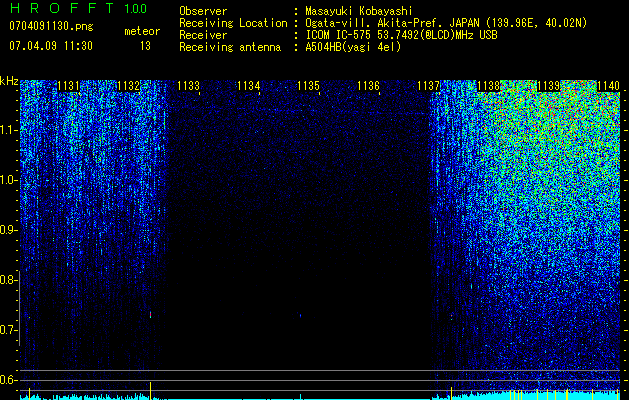Click the 1.1 frequency axis label

coord(8,130)
